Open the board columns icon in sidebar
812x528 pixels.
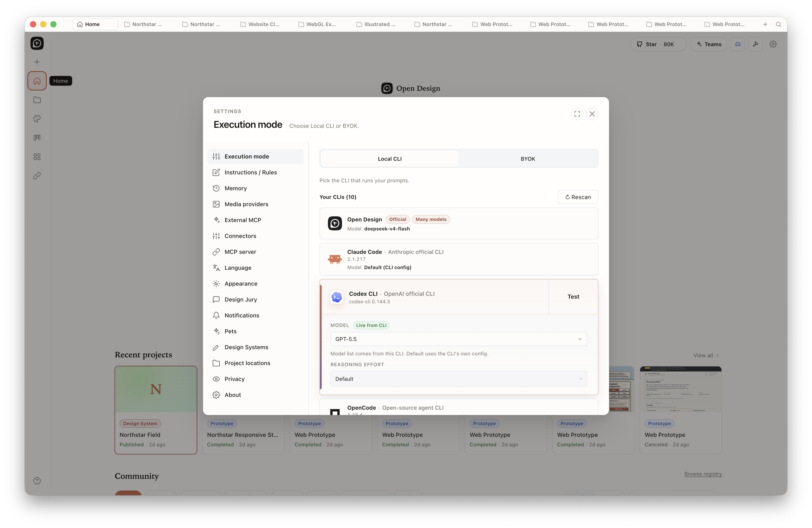[x=37, y=138]
